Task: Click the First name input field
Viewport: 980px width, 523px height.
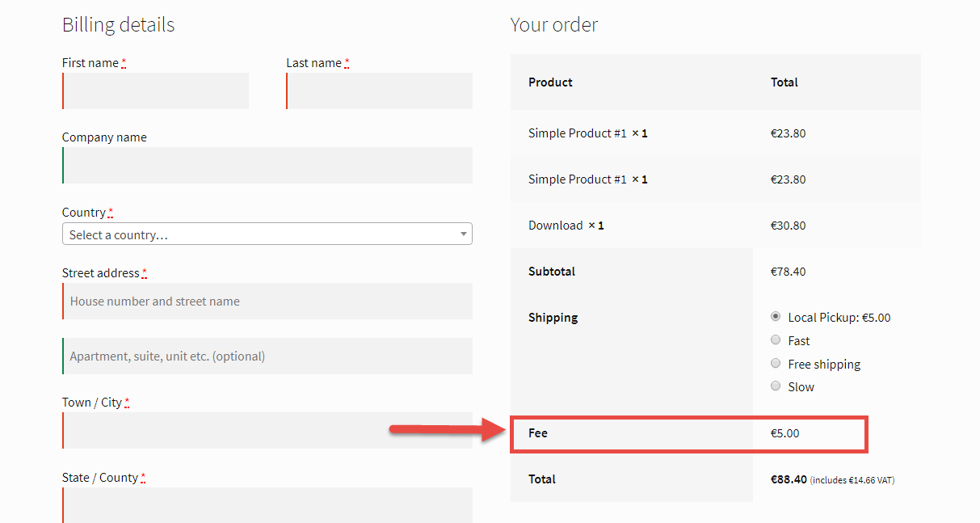Action: click(x=156, y=91)
